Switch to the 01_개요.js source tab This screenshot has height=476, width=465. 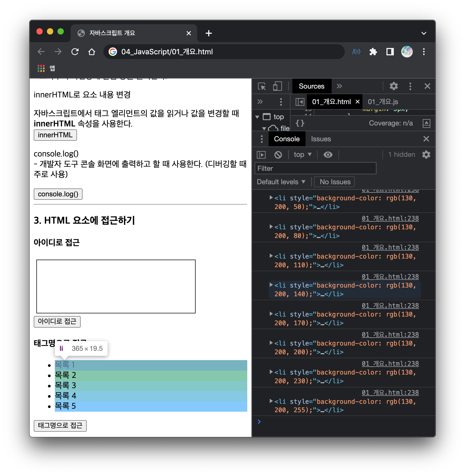pos(383,102)
